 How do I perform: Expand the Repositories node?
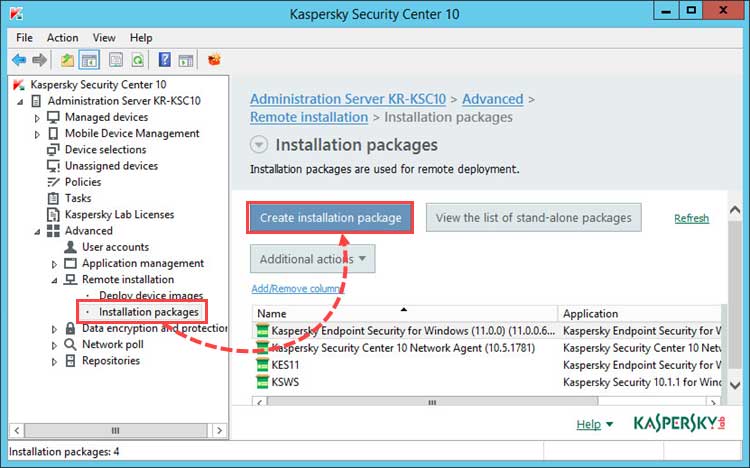tap(55, 361)
